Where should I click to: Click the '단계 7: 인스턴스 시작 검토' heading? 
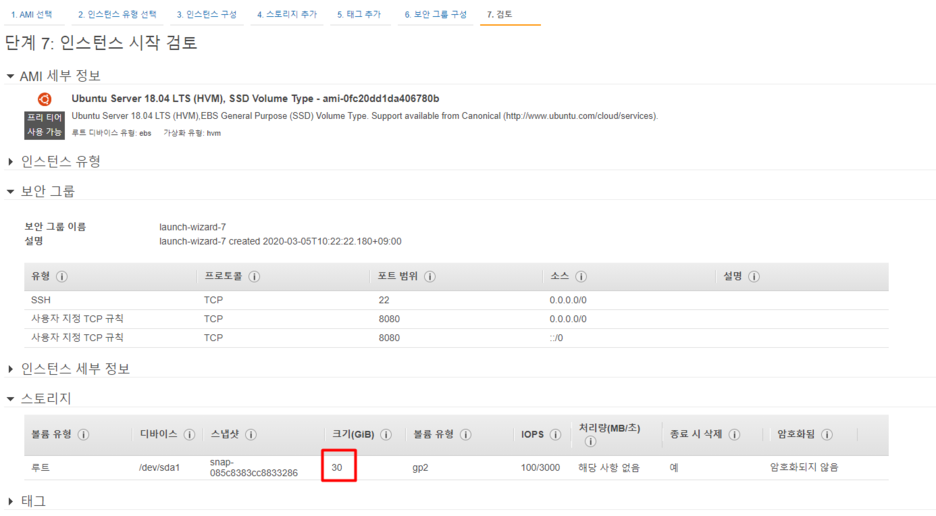tap(101, 43)
